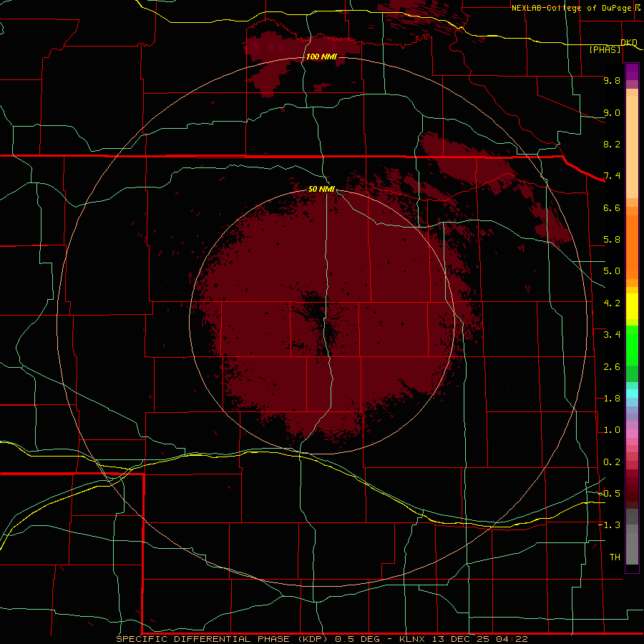Select the yellow band of the color bar

[632, 306]
